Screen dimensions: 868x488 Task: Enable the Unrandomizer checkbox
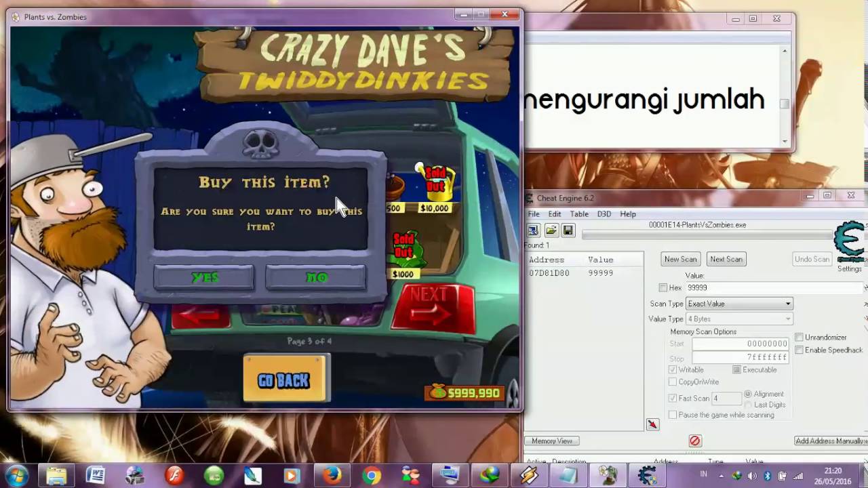coord(800,338)
